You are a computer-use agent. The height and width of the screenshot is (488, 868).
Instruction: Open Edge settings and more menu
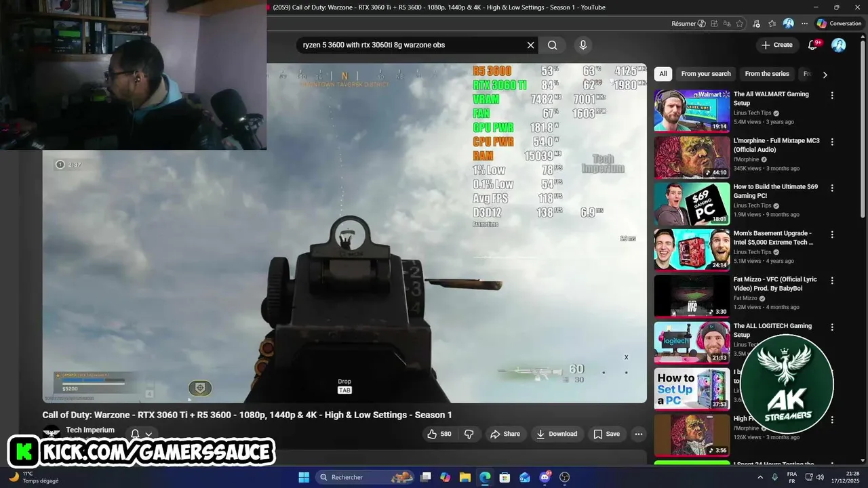pyautogui.click(x=805, y=24)
